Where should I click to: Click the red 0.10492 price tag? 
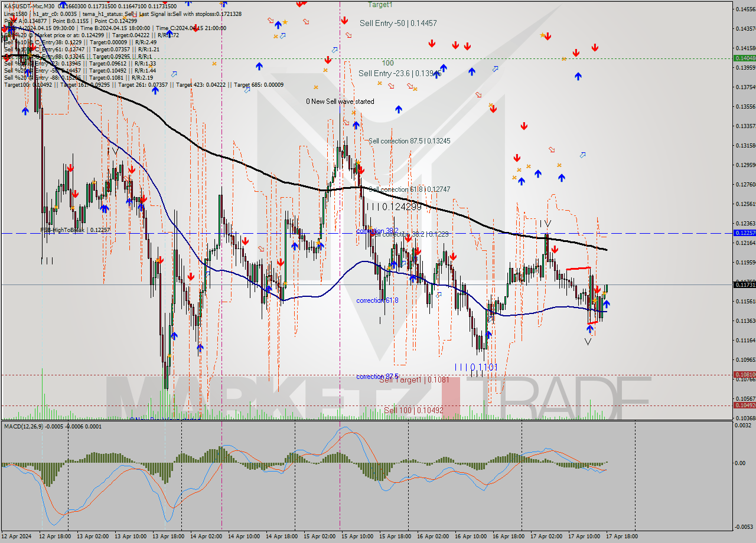click(x=744, y=405)
